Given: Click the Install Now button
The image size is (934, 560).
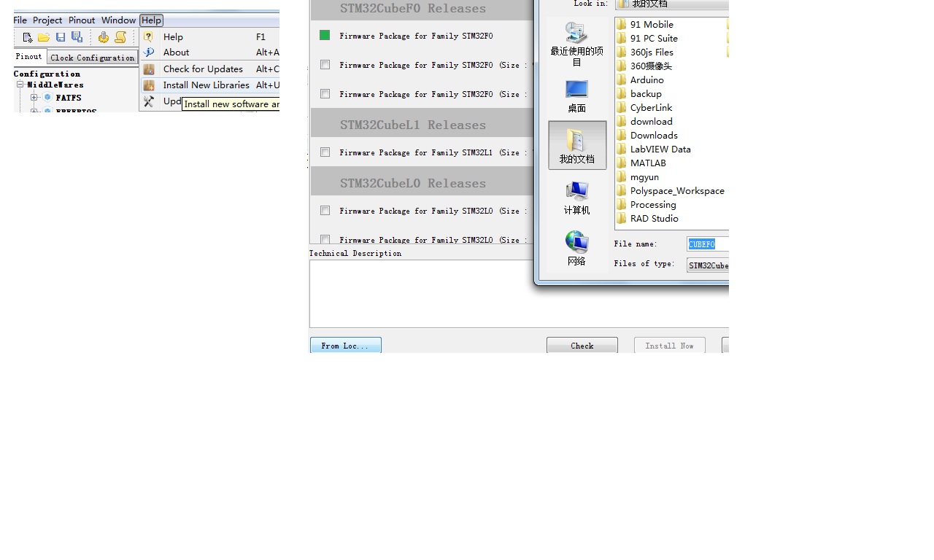Looking at the screenshot, I should (x=669, y=346).
